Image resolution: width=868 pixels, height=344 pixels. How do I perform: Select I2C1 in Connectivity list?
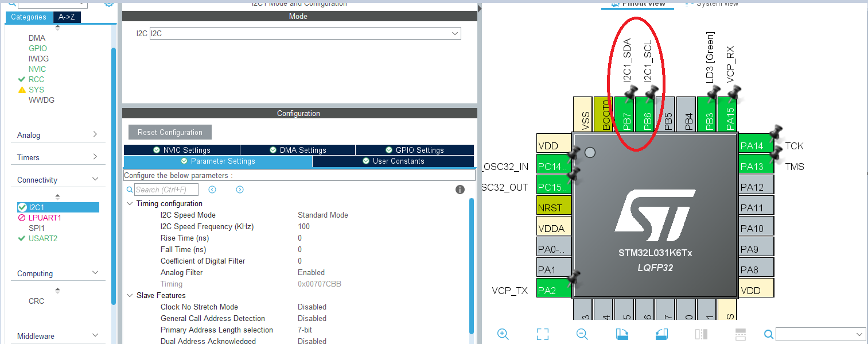(58, 207)
